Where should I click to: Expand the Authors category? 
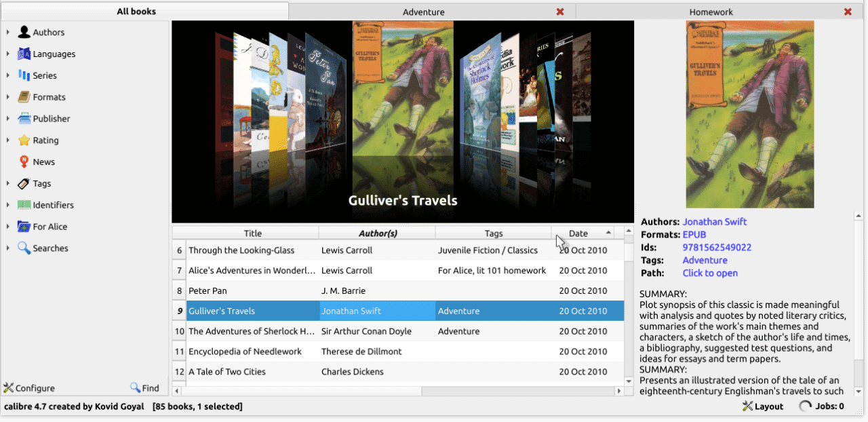click(8, 32)
